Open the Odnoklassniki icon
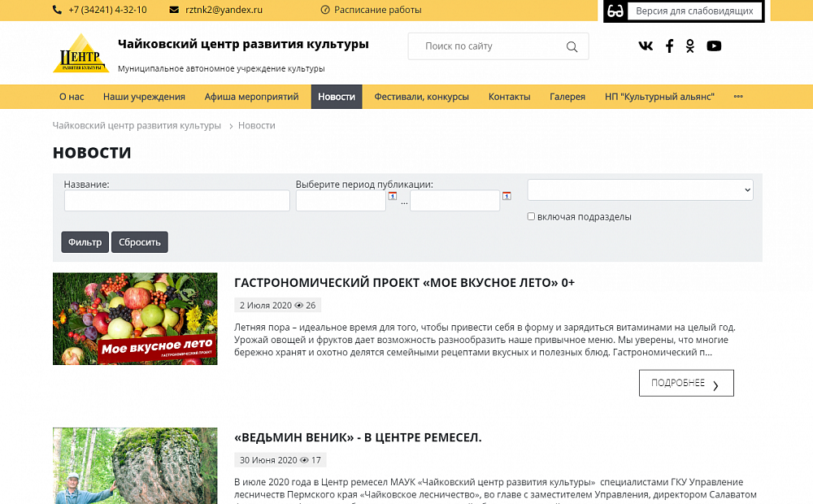The width and height of the screenshot is (813, 504). pyautogui.click(x=690, y=46)
